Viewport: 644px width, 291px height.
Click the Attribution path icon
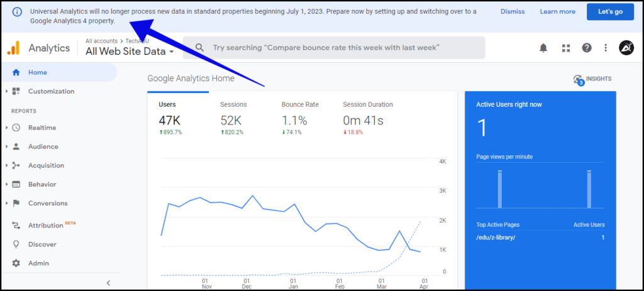(x=16, y=226)
